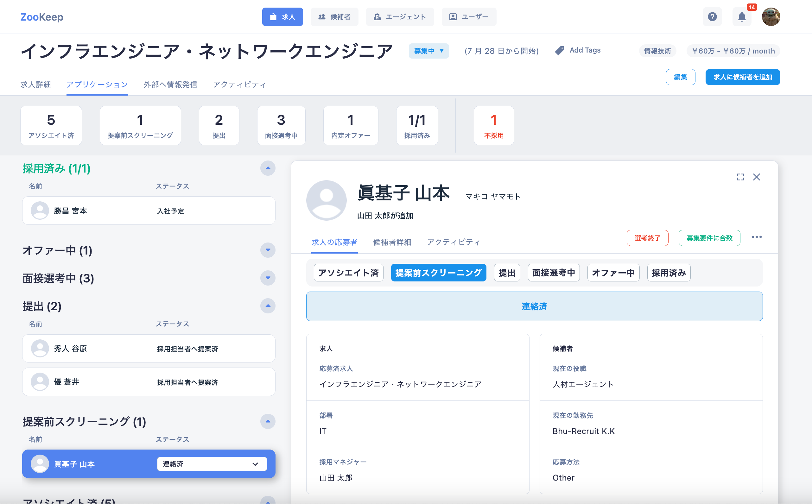
Task: Click the user profile avatar
Action: coord(771,17)
